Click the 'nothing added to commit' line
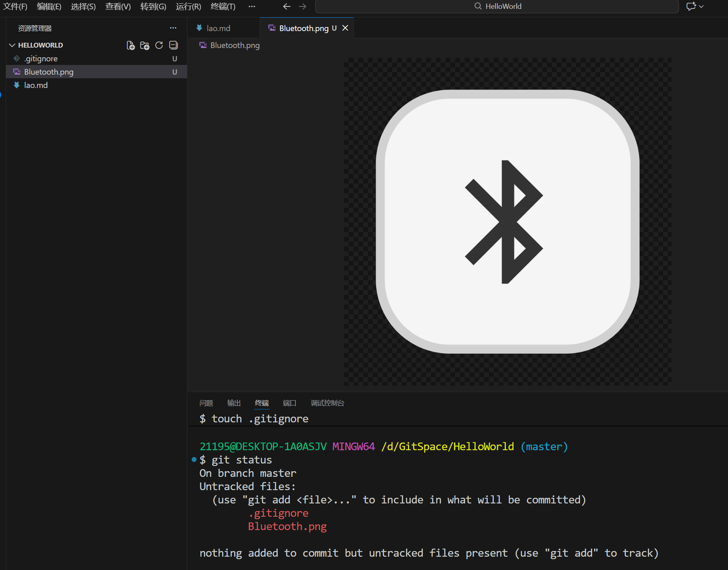Viewport: 728px width, 570px height. coord(429,553)
